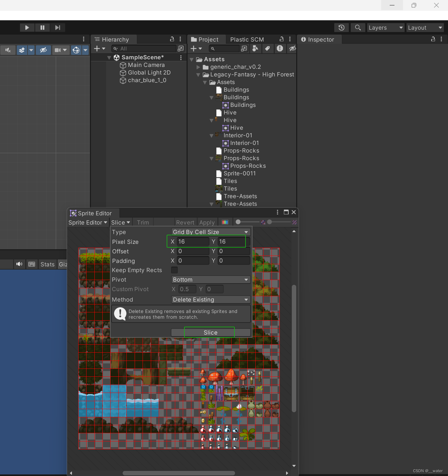
Task: Toggle scene audio mute icon
Action: tap(8, 50)
